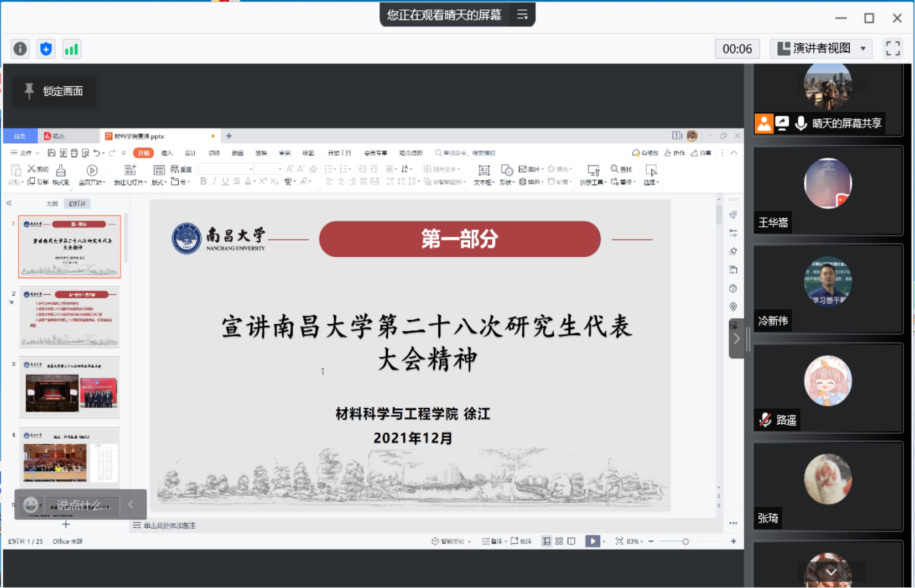
Task: Open 演示工具 presentation tools
Action: 593,175
